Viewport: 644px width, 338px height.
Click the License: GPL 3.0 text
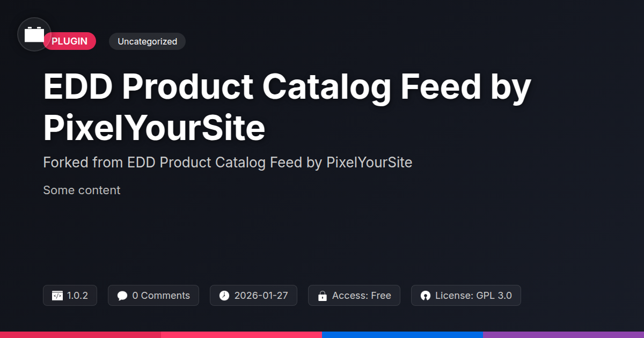point(473,296)
